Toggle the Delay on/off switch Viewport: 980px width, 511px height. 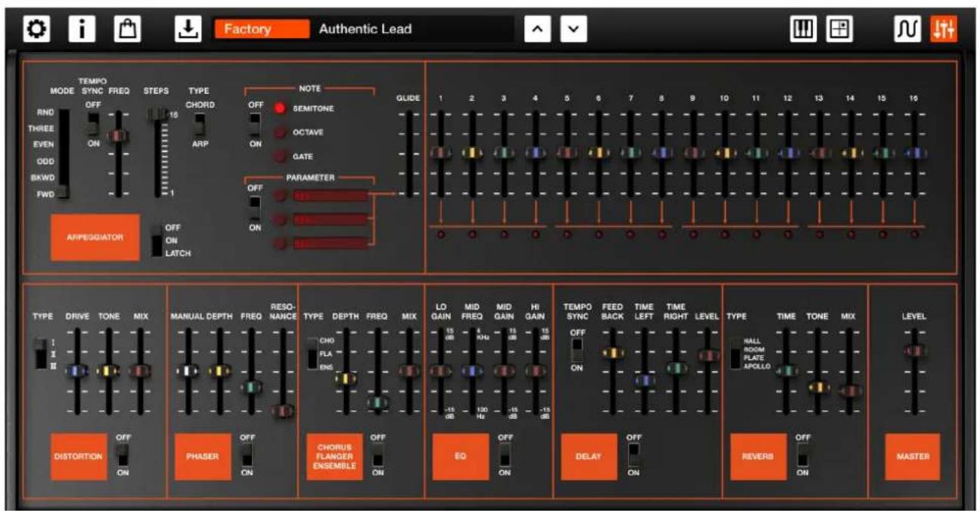[634, 454]
